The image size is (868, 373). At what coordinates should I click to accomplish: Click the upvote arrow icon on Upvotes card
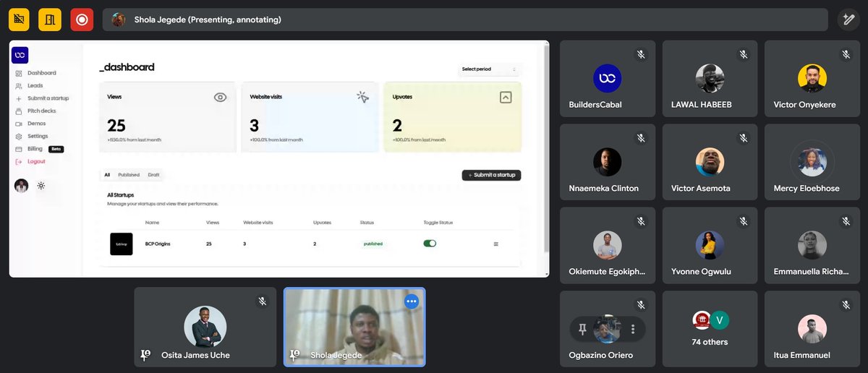pos(506,97)
